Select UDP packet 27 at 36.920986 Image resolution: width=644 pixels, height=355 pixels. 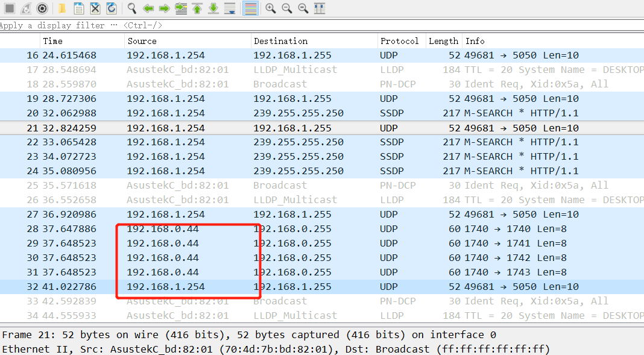pyautogui.click(x=322, y=214)
